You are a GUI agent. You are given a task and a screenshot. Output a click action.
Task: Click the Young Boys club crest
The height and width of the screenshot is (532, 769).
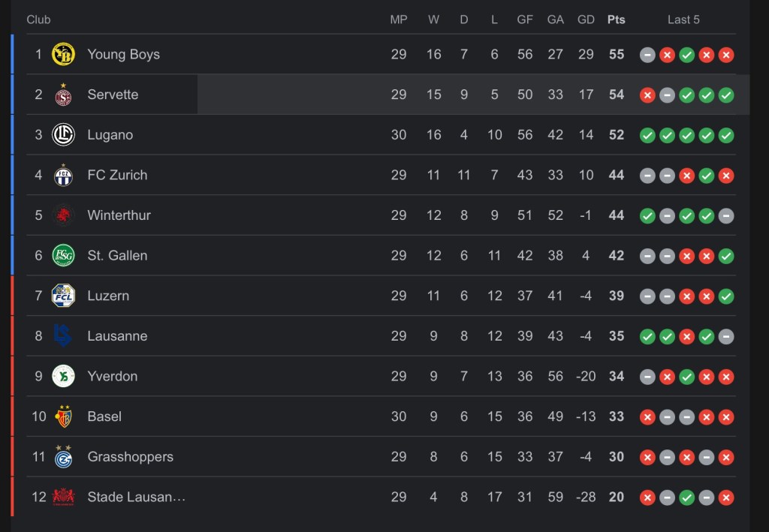[63, 54]
